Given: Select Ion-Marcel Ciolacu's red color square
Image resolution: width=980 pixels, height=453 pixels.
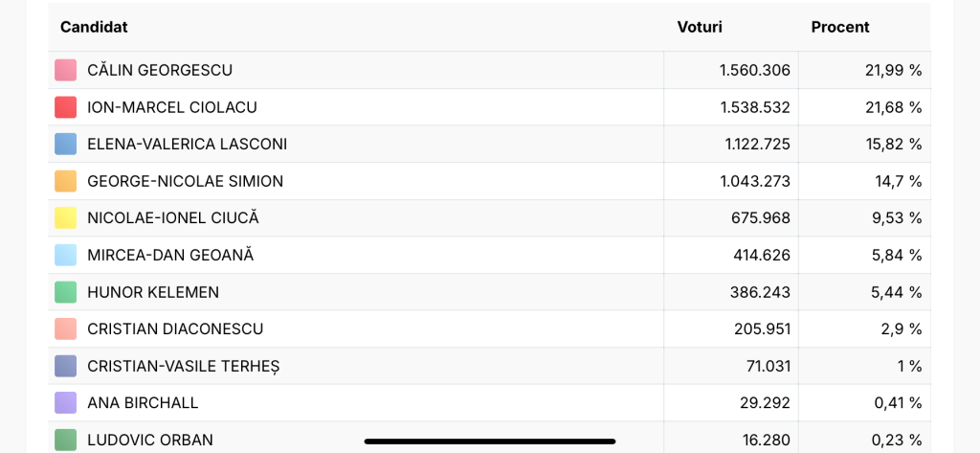Looking at the screenshot, I should pyautogui.click(x=65, y=107).
